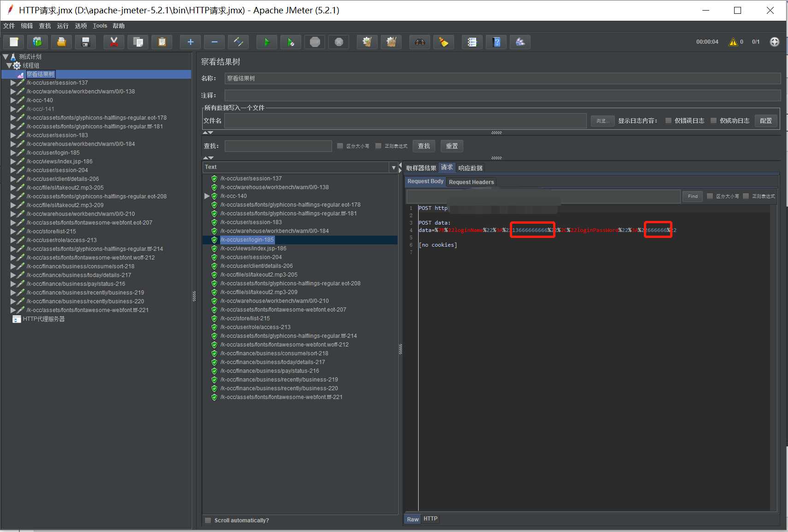Open the Help question mark icon
The height and width of the screenshot is (532, 788).
point(496,42)
